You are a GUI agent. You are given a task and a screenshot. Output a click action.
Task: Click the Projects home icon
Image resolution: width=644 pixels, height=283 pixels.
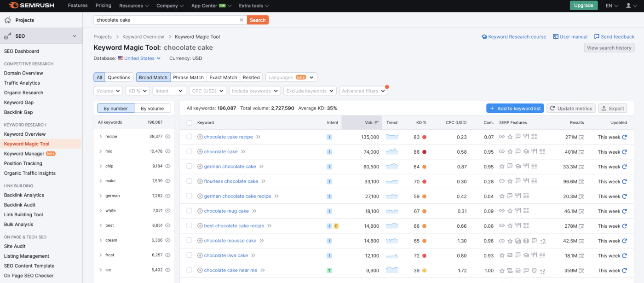click(x=7, y=20)
